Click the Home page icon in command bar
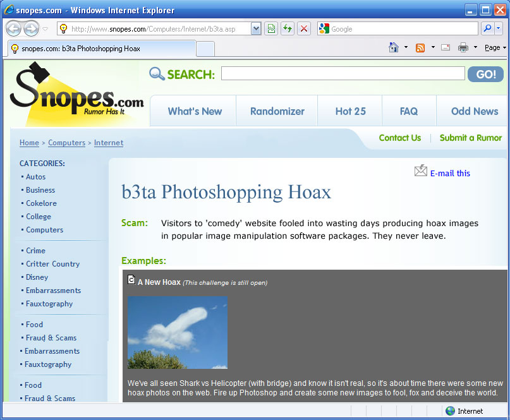Screen dimensions: 510x420 [x=394, y=47]
